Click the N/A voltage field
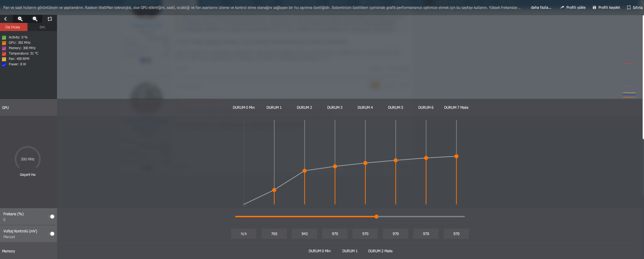This screenshot has width=644, height=259. click(244, 234)
